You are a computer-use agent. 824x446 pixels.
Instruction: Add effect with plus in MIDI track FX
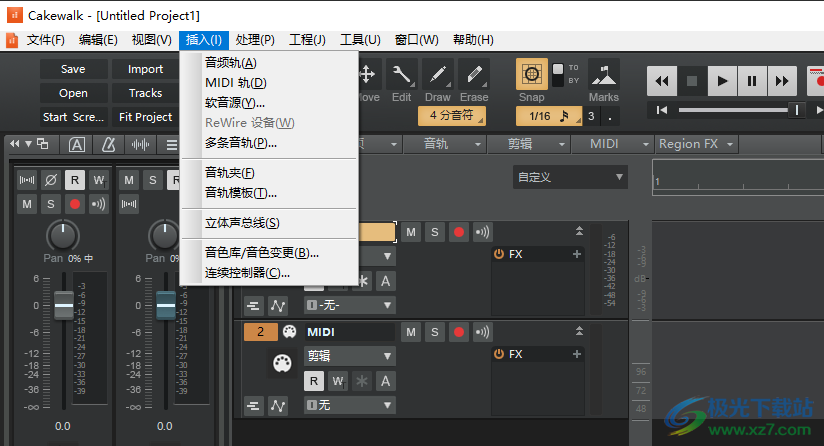click(x=576, y=354)
